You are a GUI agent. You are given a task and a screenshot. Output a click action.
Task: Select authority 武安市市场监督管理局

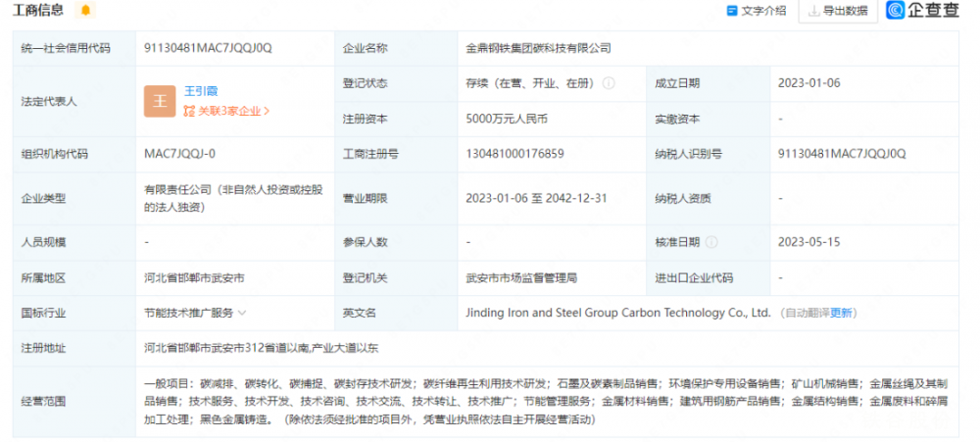pos(521,277)
